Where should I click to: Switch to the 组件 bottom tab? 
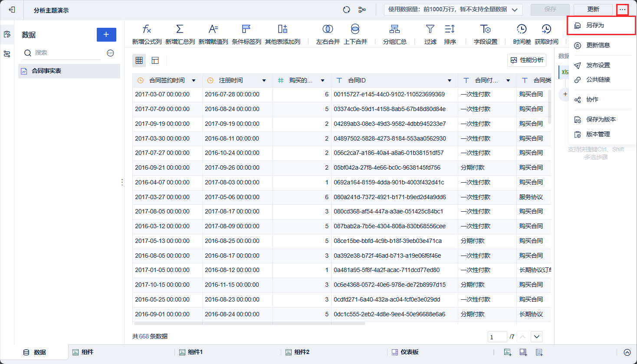pos(83,352)
